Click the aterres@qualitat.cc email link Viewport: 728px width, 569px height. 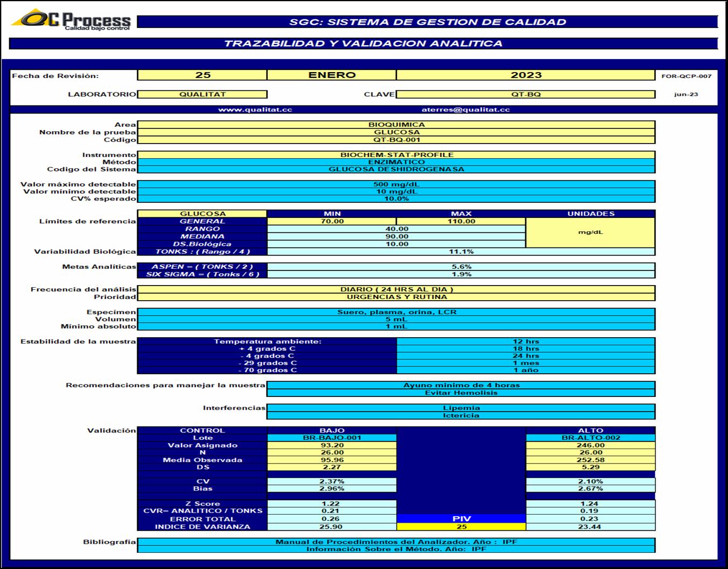coord(466,109)
